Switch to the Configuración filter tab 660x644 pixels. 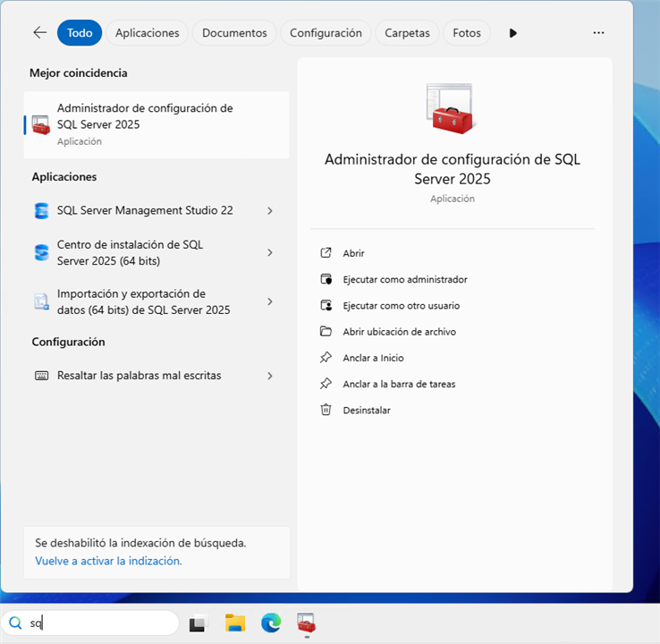click(x=326, y=33)
